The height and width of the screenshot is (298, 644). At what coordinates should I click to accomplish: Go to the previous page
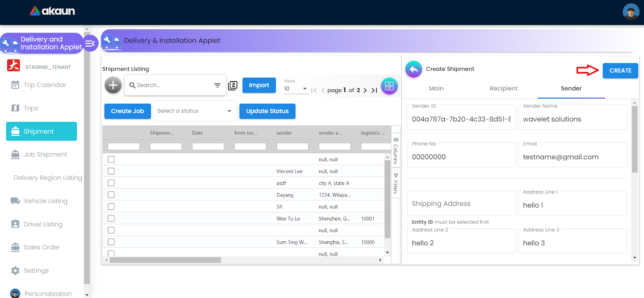click(x=323, y=90)
